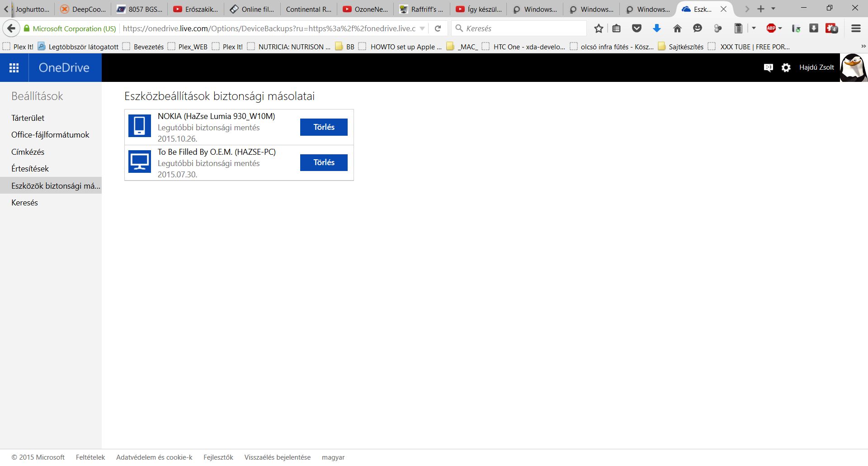This screenshot has height=466, width=868.
Task: Expand the Adblock Plus dropdown arrow
Action: (780, 29)
